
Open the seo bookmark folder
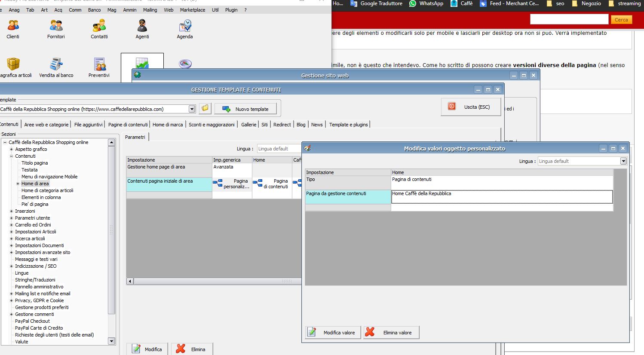tap(555, 3)
